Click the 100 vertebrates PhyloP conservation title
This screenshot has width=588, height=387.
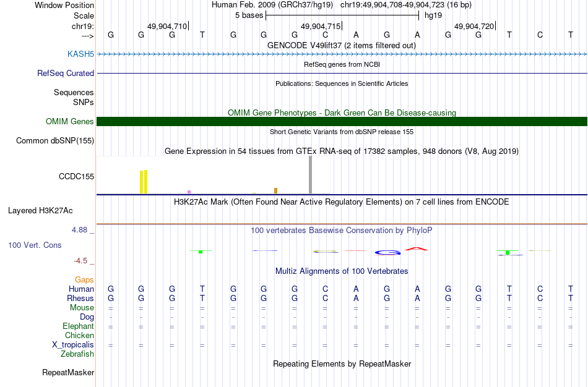342,231
